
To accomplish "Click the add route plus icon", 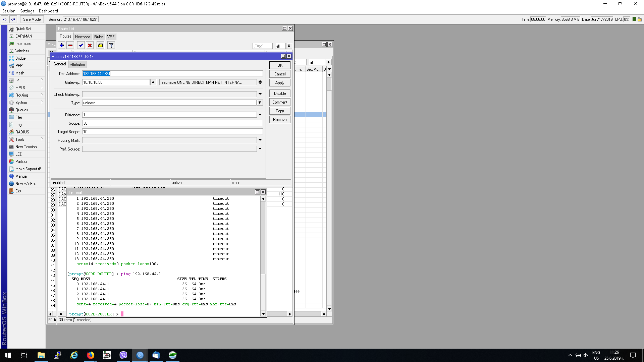I will point(62,46).
